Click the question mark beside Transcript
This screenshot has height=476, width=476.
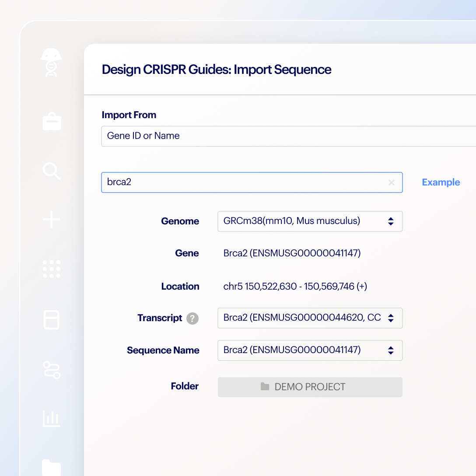point(192,318)
